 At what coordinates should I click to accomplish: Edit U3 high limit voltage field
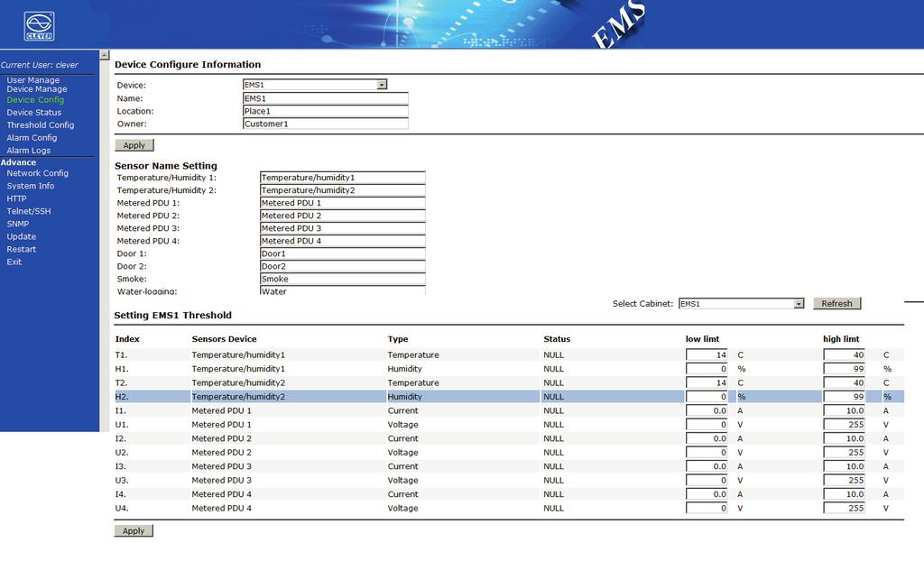pos(844,480)
